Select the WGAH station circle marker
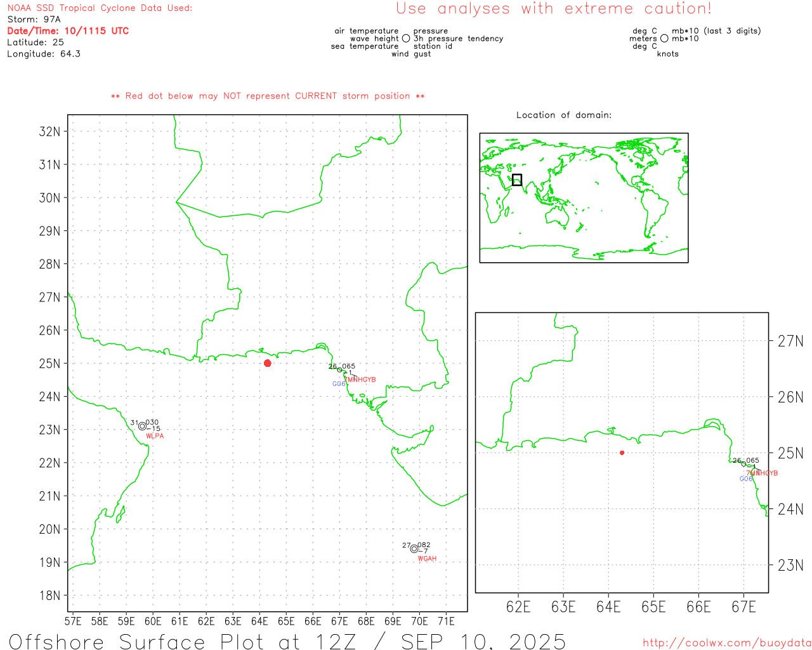This screenshot has height=650, width=812. (x=414, y=549)
